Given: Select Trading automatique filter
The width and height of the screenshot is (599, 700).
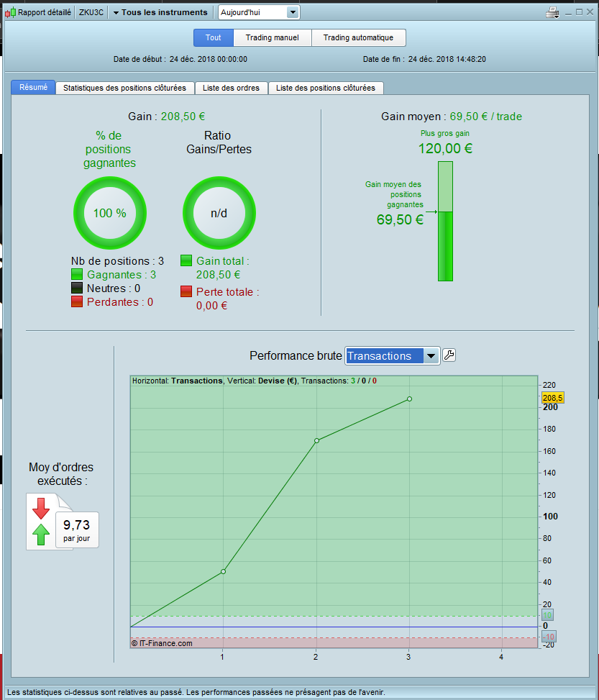Looking at the screenshot, I should 358,37.
